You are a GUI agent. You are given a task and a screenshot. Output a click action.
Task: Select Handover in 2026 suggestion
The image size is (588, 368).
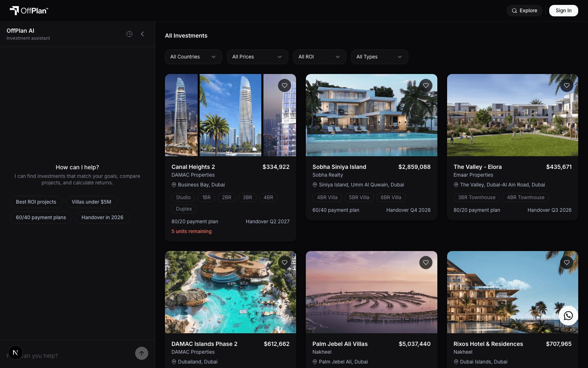[x=102, y=218]
